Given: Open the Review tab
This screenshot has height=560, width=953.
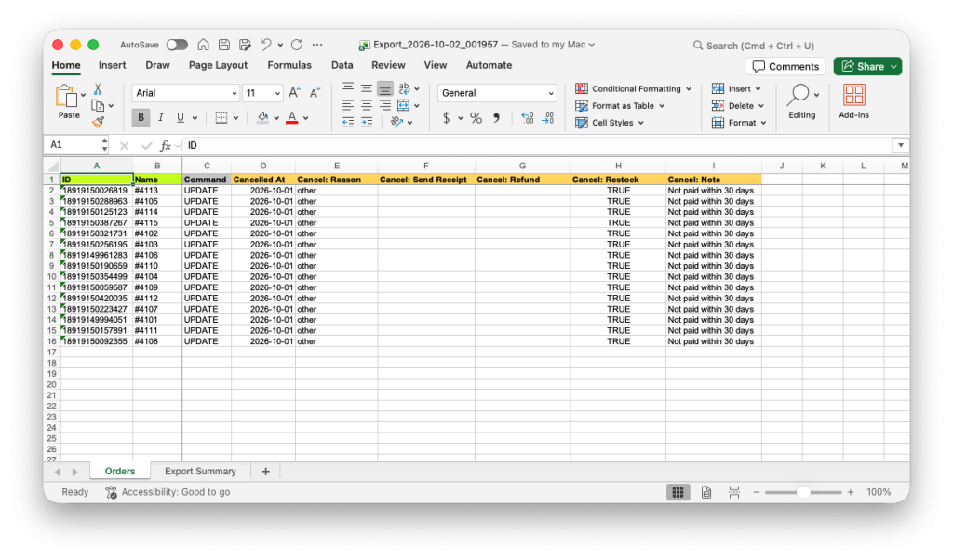Looking at the screenshot, I should coord(388,65).
